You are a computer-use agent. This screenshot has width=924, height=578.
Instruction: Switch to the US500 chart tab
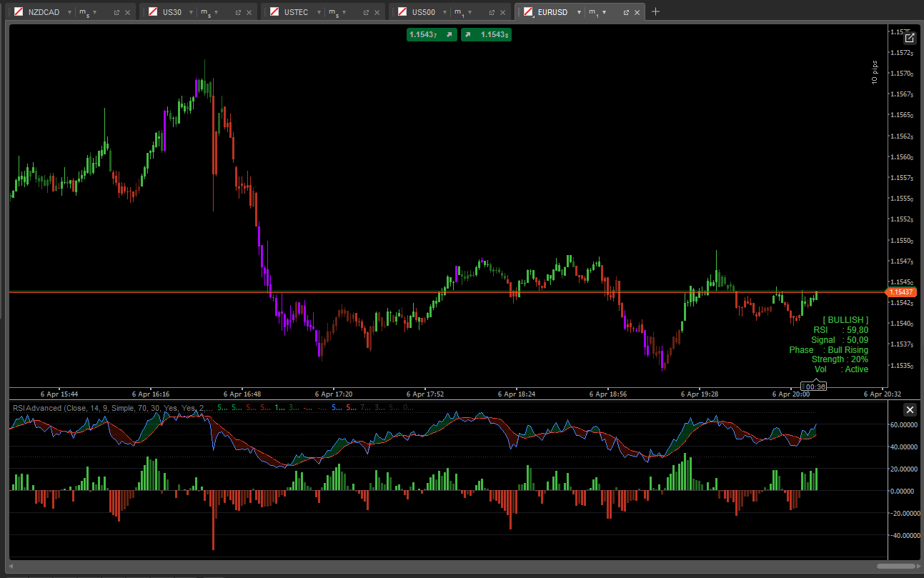point(423,12)
